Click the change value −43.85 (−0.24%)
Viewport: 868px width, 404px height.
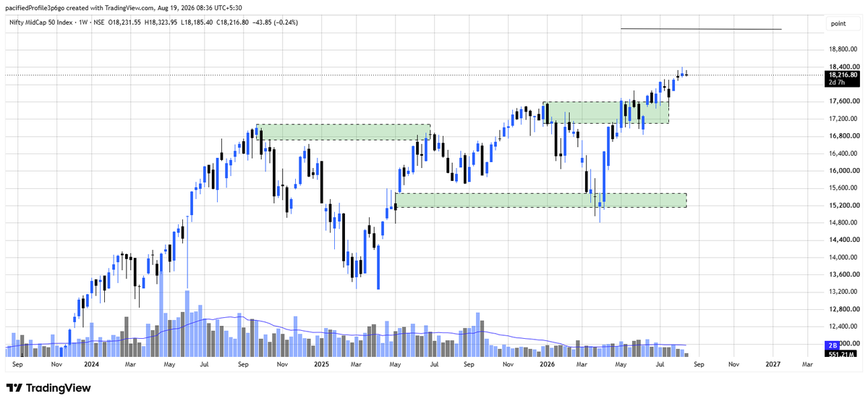[276, 22]
